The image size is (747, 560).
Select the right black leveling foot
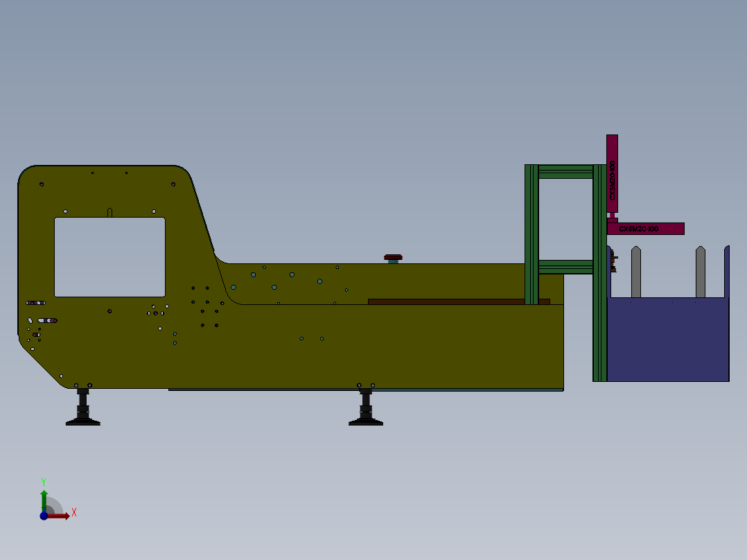pyautogui.click(x=366, y=407)
